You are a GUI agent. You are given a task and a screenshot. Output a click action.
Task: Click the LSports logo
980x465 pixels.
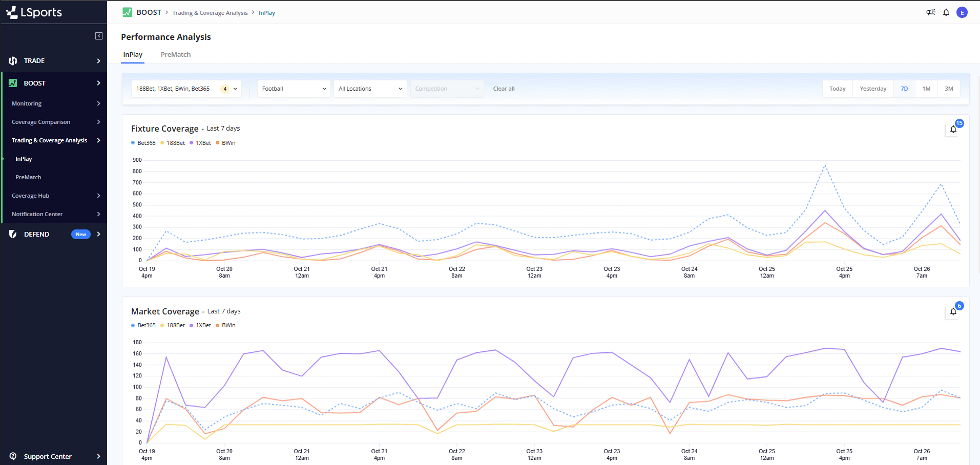34,12
